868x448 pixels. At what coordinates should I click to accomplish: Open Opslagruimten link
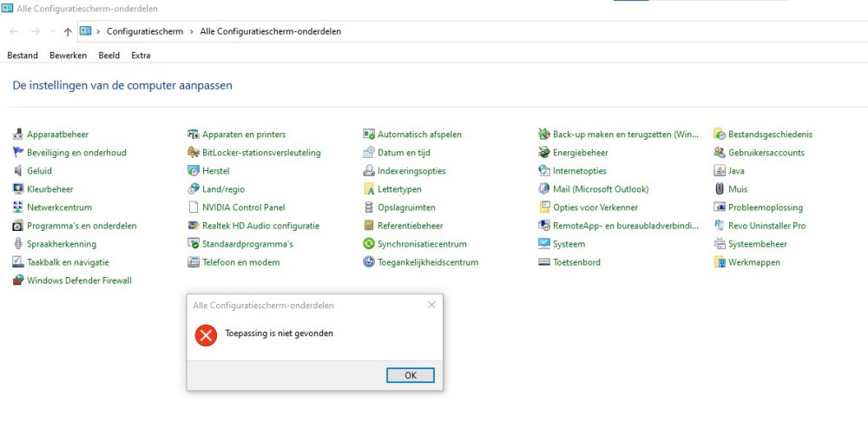pyautogui.click(x=406, y=208)
